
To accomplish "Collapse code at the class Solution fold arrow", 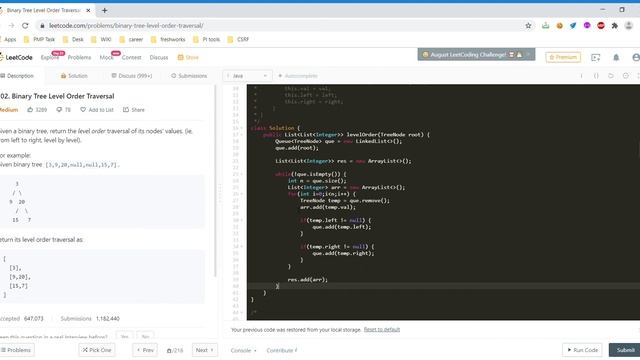I will coord(241,128).
